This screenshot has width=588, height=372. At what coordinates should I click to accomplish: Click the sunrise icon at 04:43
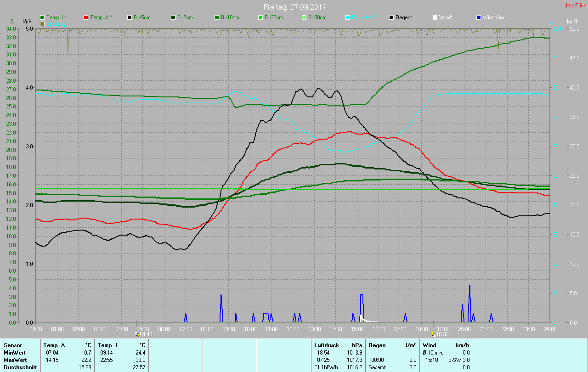pyautogui.click(x=136, y=334)
